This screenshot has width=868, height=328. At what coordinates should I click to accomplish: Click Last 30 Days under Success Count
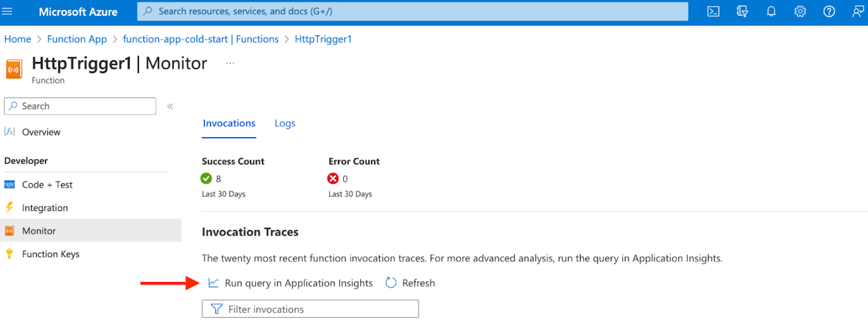click(223, 194)
